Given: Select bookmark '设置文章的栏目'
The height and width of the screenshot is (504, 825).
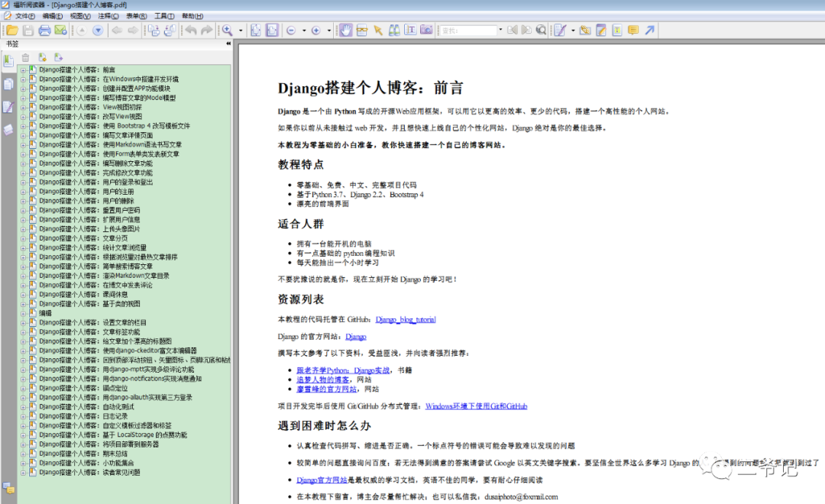Looking at the screenshot, I should point(92,322).
